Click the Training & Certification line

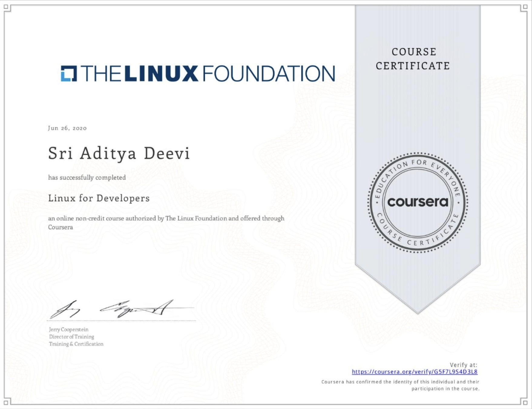pyautogui.click(x=76, y=344)
